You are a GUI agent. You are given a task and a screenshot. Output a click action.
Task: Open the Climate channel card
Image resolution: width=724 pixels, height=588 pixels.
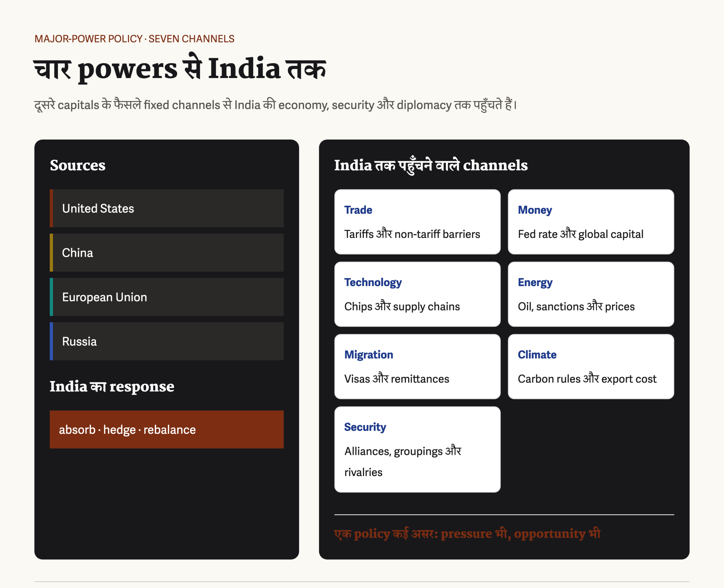click(591, 366)
